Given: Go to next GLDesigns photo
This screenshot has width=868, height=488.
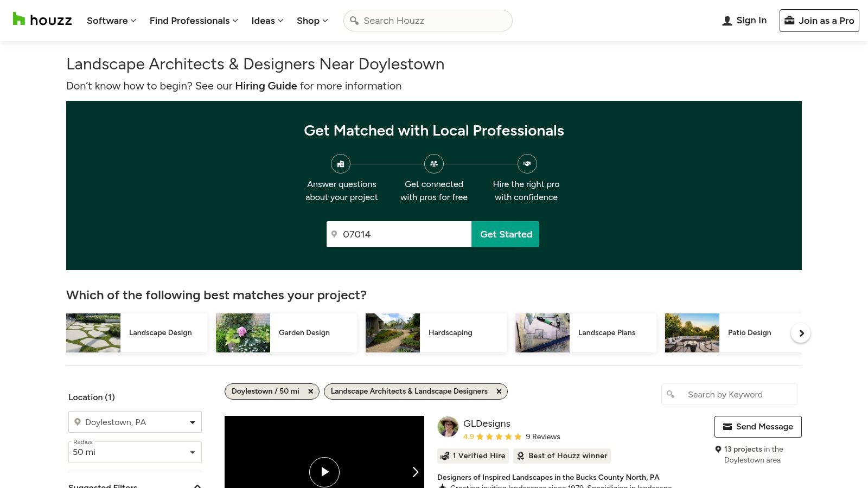Looking at the screenshot, I should click(415, 472).
